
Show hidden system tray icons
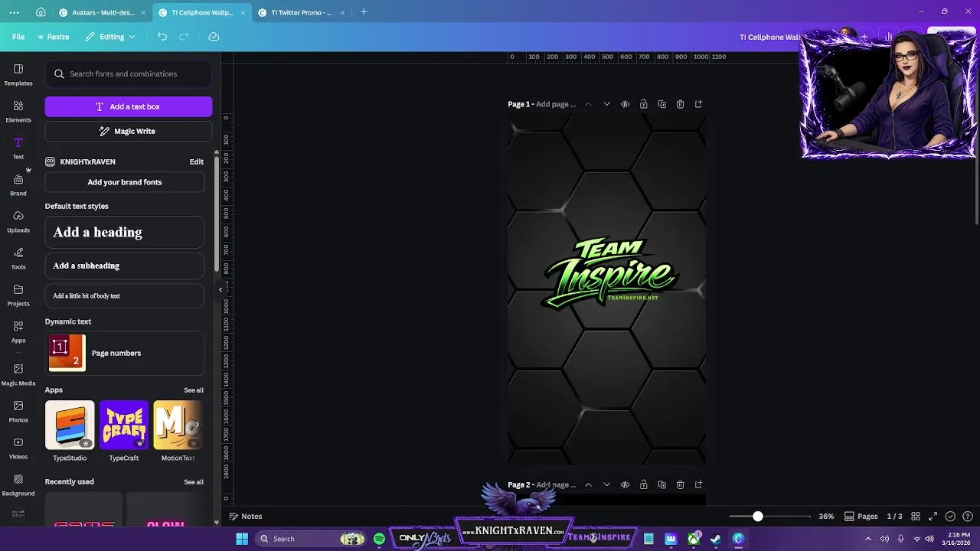coord(867,539)
